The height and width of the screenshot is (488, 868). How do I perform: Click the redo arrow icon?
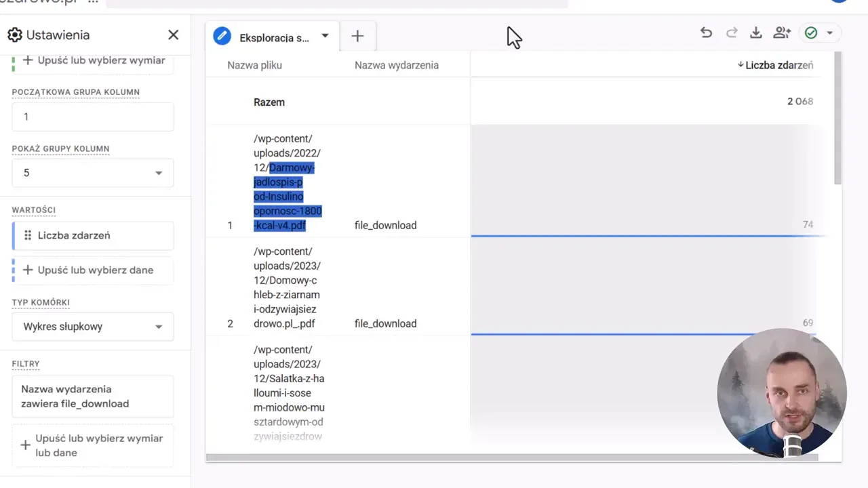point(732,33)
